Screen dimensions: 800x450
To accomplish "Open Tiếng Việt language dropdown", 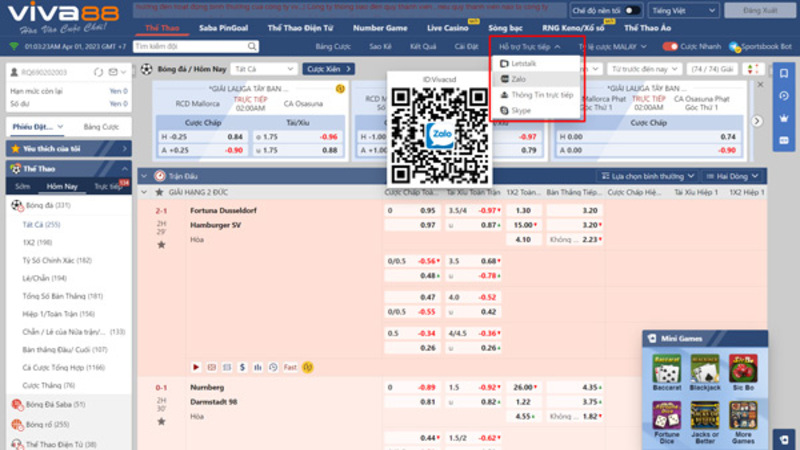I will [x=683, y=11].
